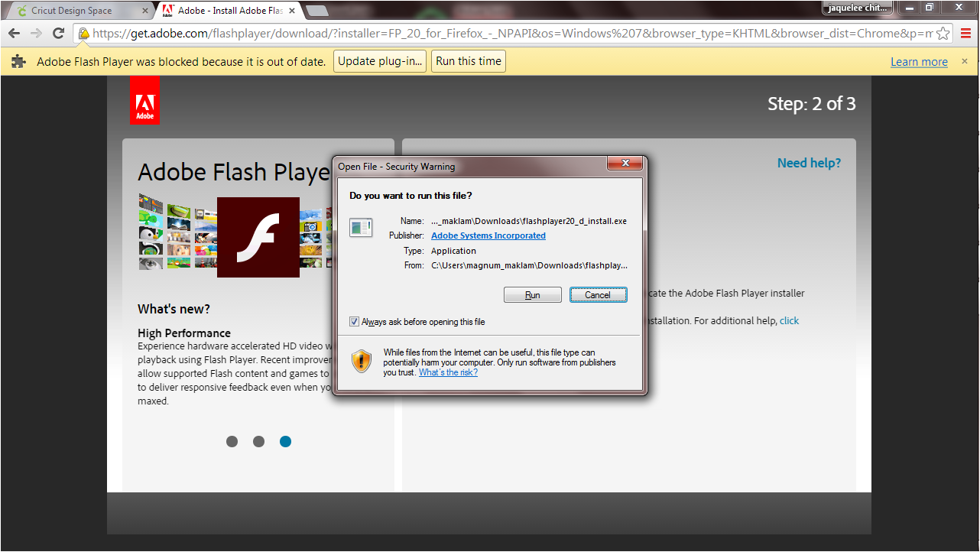
Task: Click the URL address bar field
Action: (505, 34)
